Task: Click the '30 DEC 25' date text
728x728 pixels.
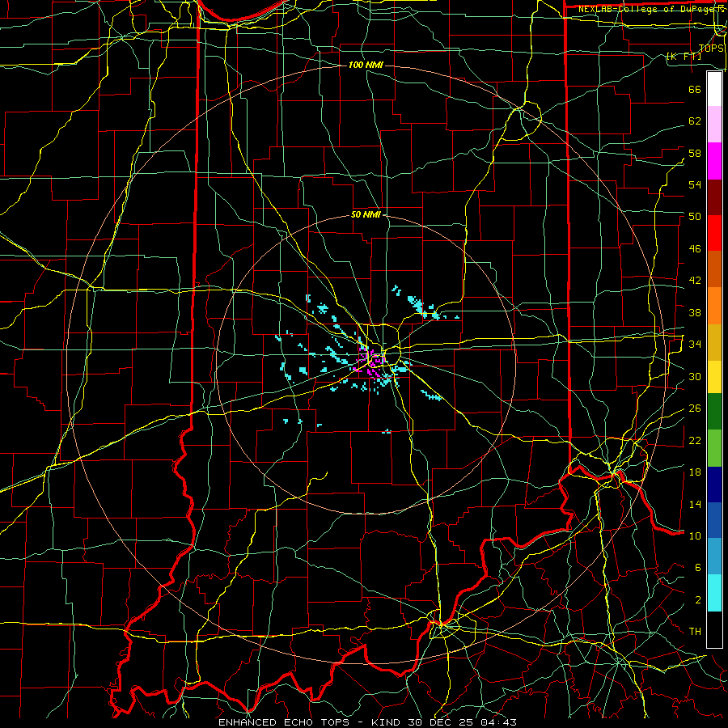Action: click(442, 722)
